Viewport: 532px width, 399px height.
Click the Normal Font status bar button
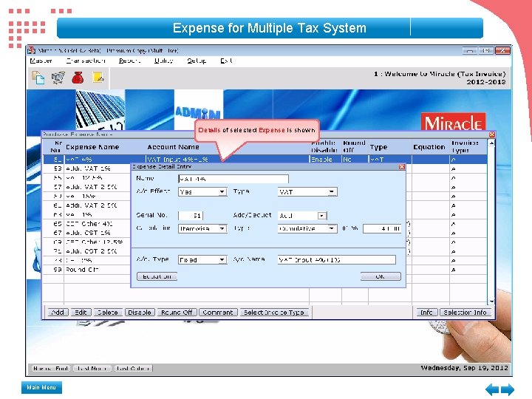click(x=51, y=369)
